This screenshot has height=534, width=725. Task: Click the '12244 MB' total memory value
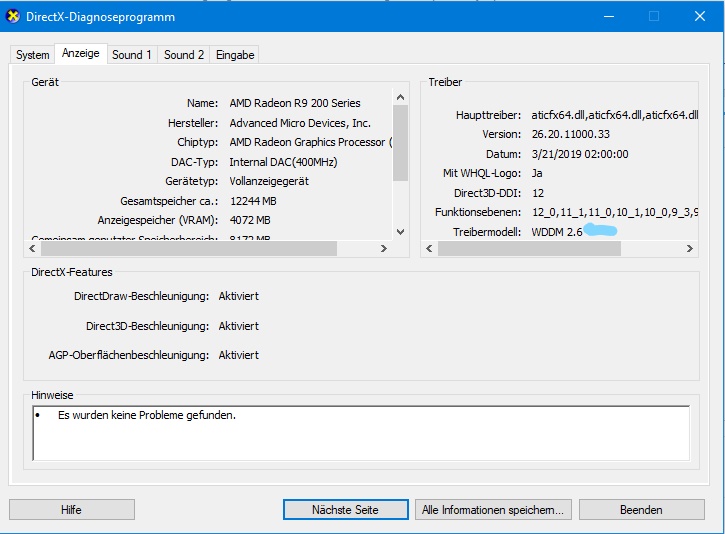tap(253, 201)
